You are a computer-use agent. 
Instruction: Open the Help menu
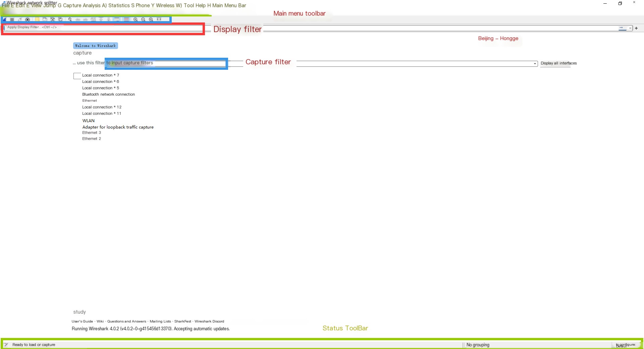click(x=201, y=6)
